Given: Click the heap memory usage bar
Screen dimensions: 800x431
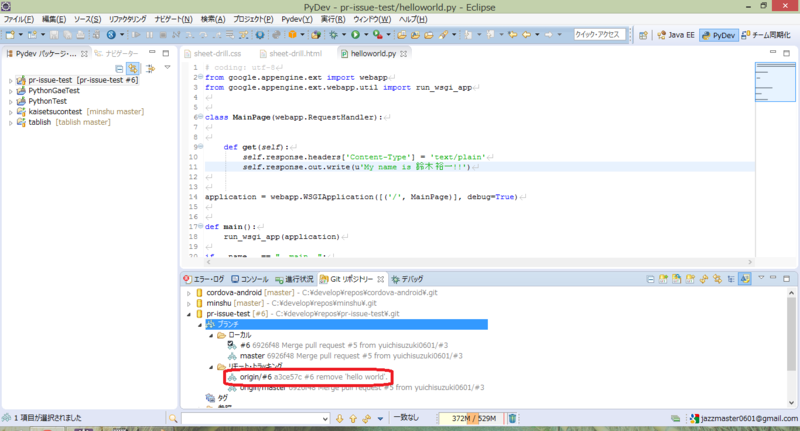Looking at the screenshot, I should click(x=472, y=418).
